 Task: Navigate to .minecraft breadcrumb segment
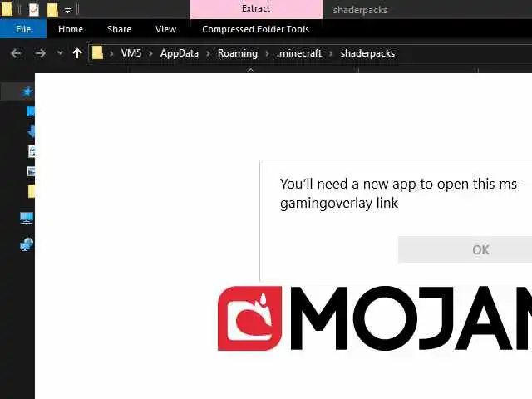[299, 53]
